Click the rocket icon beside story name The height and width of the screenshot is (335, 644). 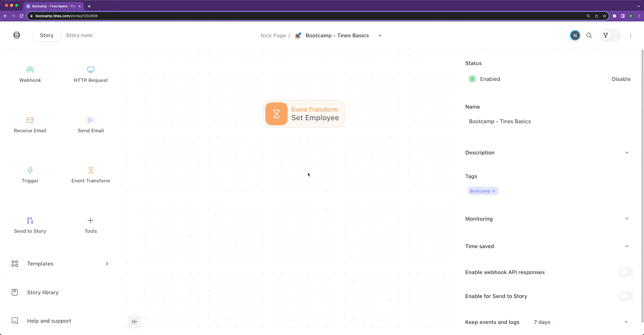tap(298, 35)
